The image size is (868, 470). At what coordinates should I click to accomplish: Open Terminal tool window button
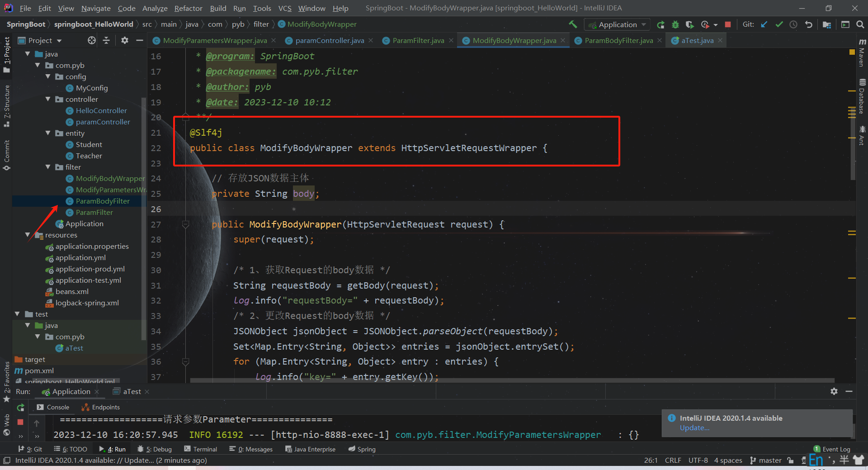click(x=201, y=449)
